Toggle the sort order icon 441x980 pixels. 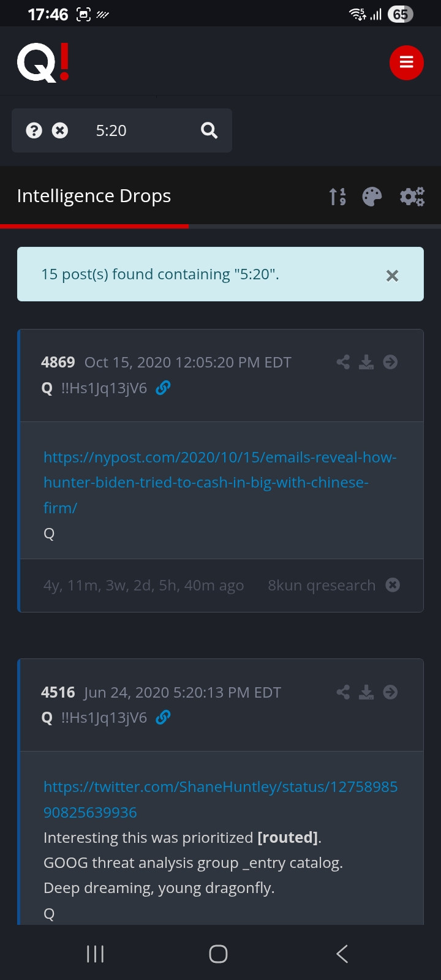[x=337, y=197]
